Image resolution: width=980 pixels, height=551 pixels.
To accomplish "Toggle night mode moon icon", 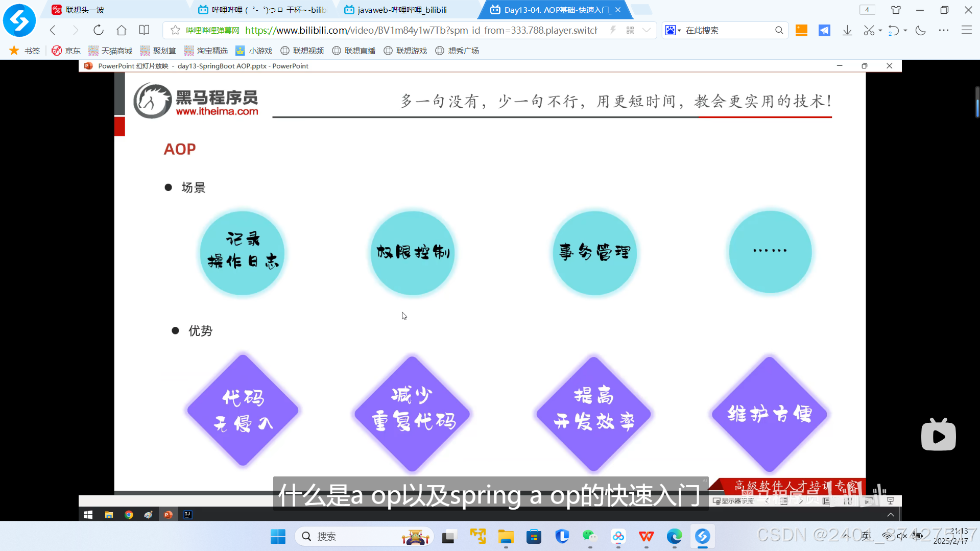I will coord(921,30).
